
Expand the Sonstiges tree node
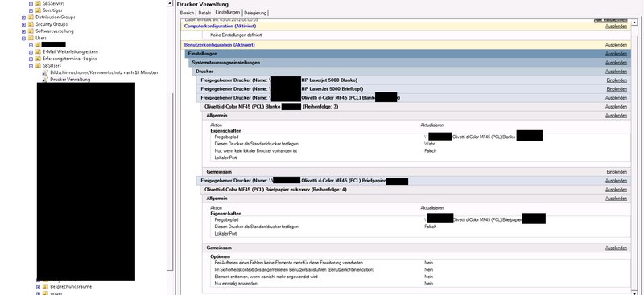(31, 10)
